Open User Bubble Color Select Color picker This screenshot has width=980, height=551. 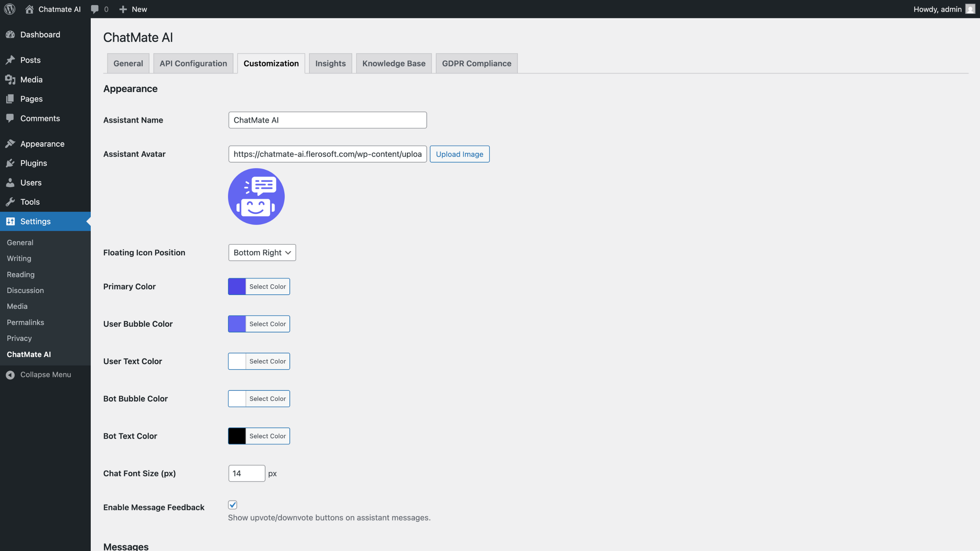[x=267, y=324]
